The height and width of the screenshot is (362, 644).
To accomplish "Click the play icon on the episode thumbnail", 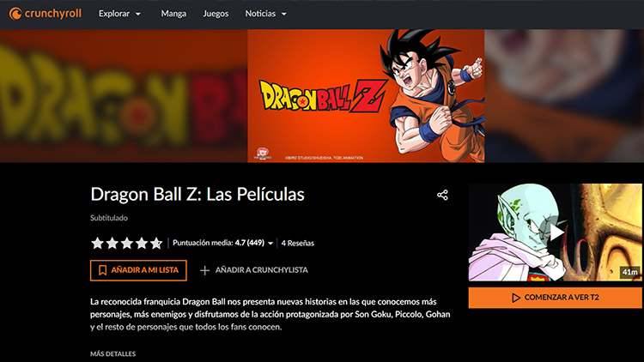I will (x=556, y=232).
